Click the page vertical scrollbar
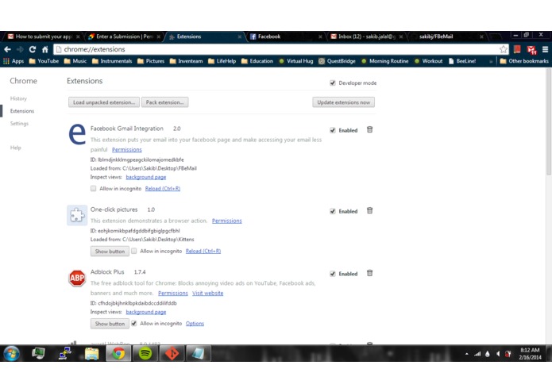Screen dimensions: 552x392 549,121
